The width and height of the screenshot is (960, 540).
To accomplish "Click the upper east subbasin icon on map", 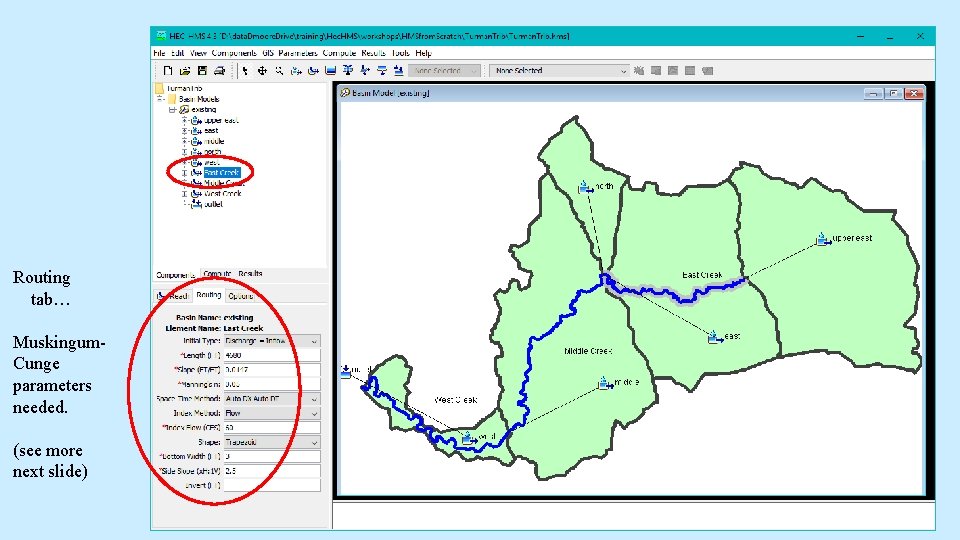I will point(823,239).
